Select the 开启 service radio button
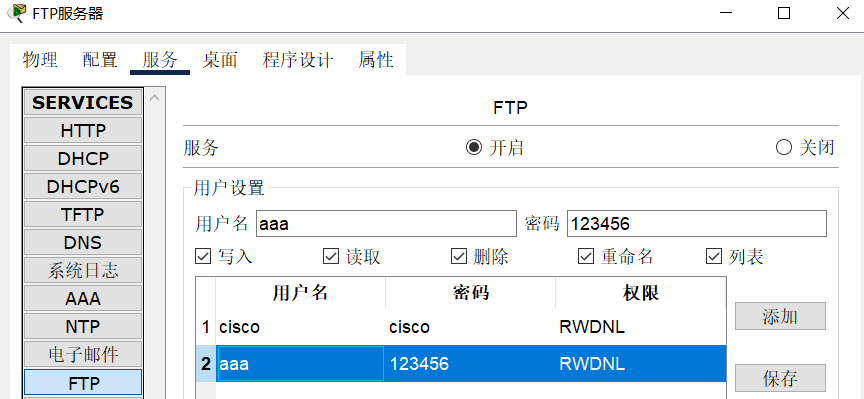This screenshot has width=864, height=399. [473, 147]
